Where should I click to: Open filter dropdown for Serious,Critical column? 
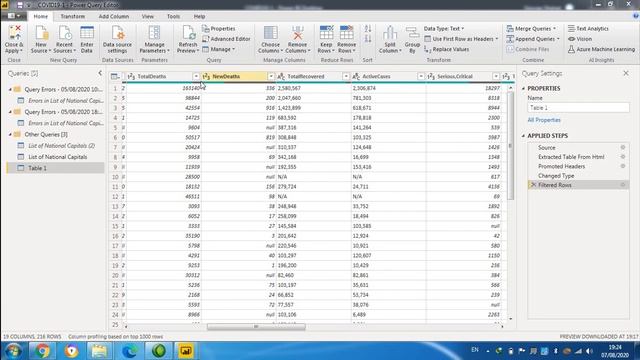(496, 76)
